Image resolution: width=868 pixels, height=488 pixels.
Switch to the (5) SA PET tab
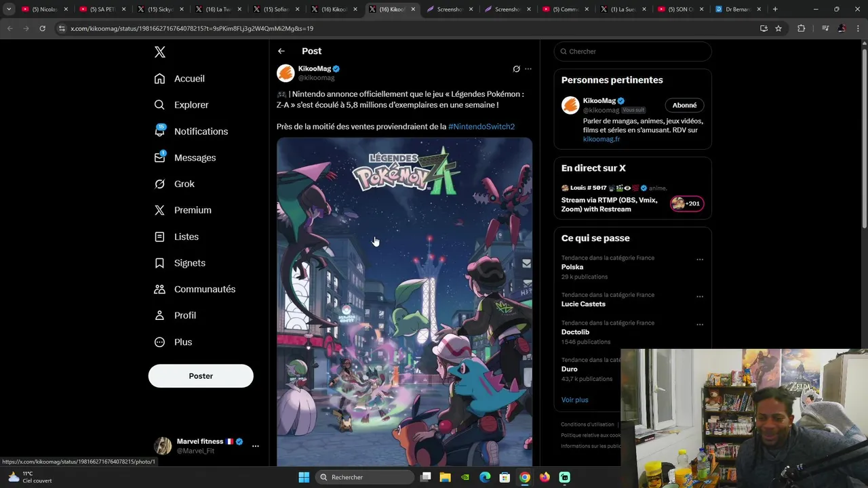[x=102, y=9]
